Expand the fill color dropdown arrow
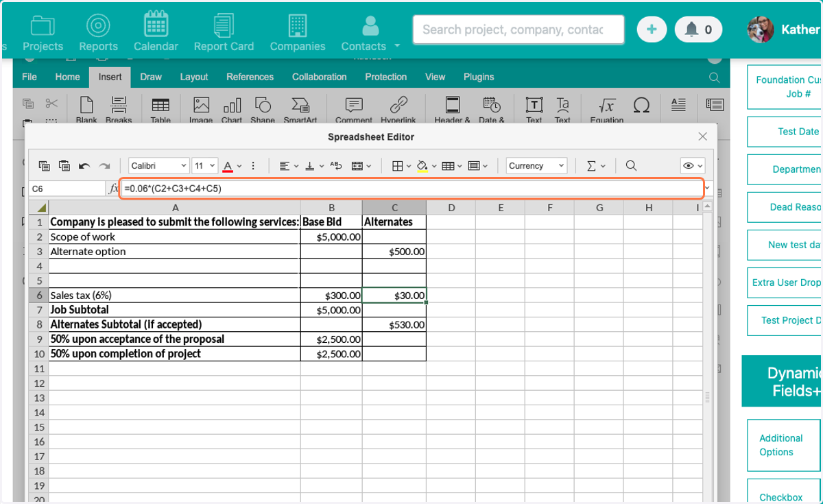The image size is (823, 504). pyautogui.click(x=433, y=166)
